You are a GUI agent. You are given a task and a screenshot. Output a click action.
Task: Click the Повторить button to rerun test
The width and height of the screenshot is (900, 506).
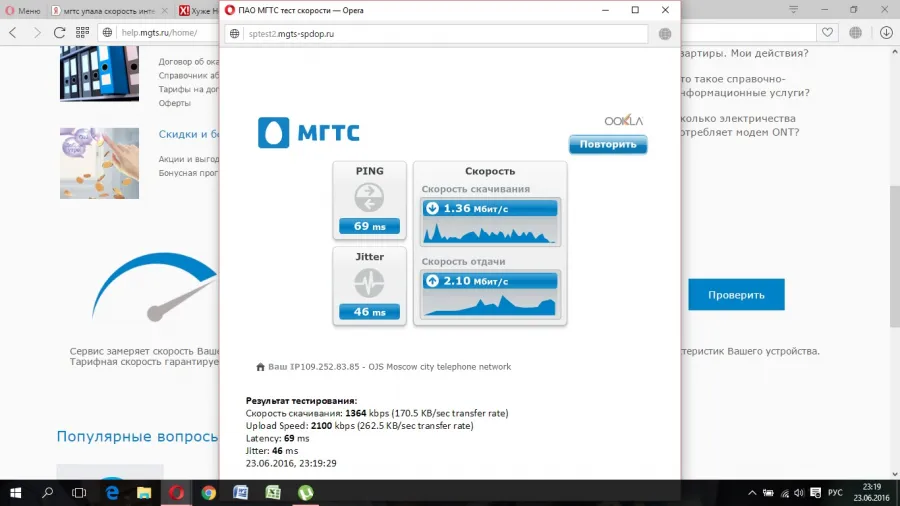coord(608,145)
